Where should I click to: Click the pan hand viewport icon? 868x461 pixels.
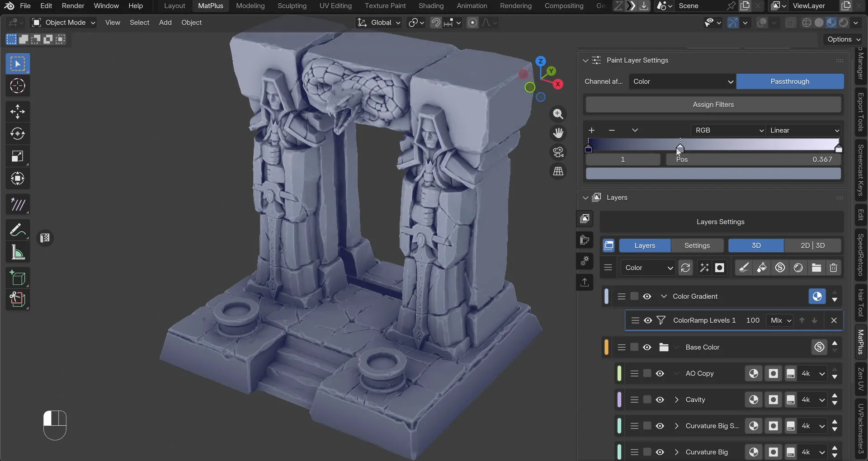point(558,133)
